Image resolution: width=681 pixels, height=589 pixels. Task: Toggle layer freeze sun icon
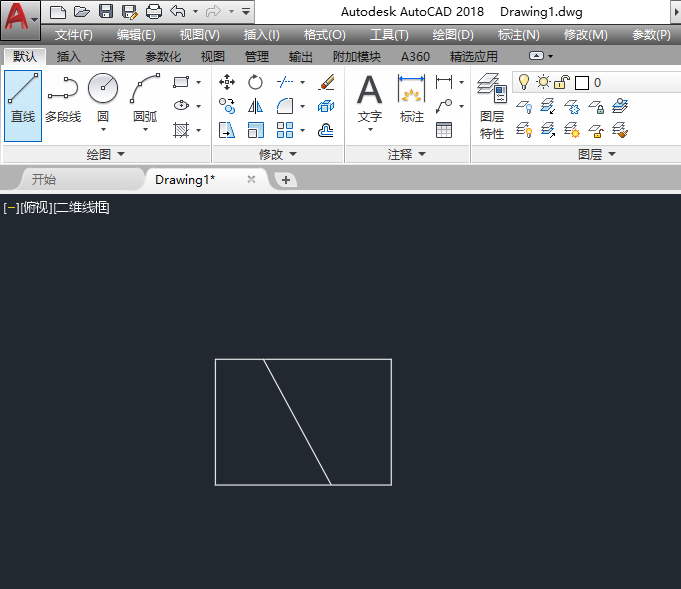click(x=543, y=82)
